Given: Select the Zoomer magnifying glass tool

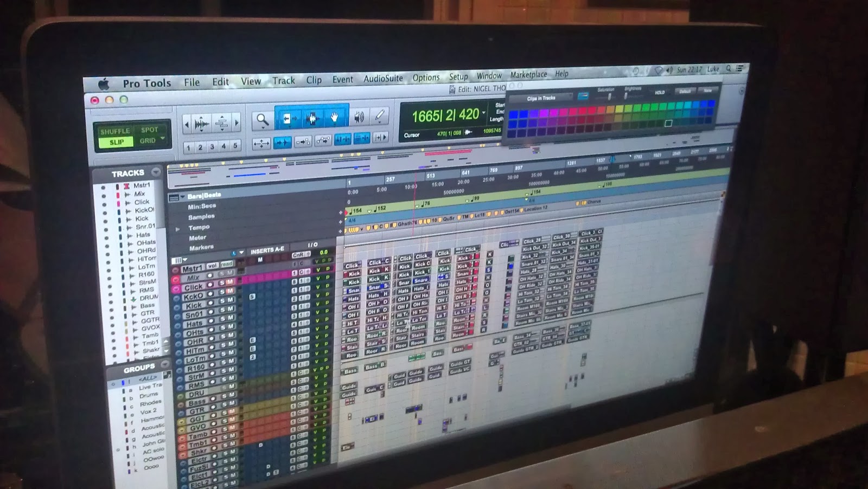Looking at the screenshot, I should click(x=263, y=120).
